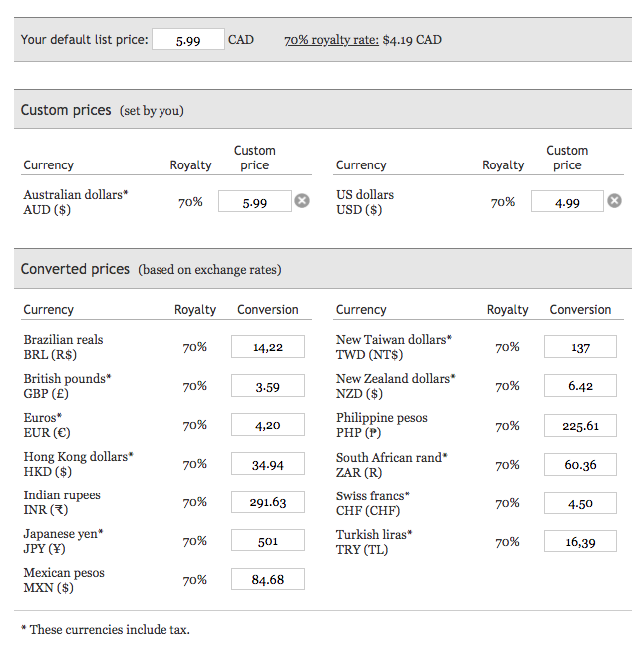This screenshot has height=657, width=644.
Task: Edit the Philippine pesos conversion field
Action: coord(580,426)
